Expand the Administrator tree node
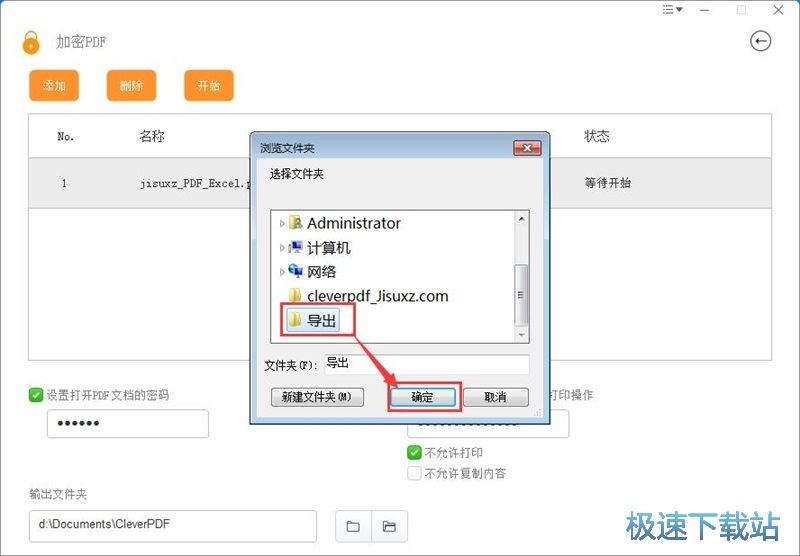This screenshot has width=800, height=556. [x=282, y=223]
